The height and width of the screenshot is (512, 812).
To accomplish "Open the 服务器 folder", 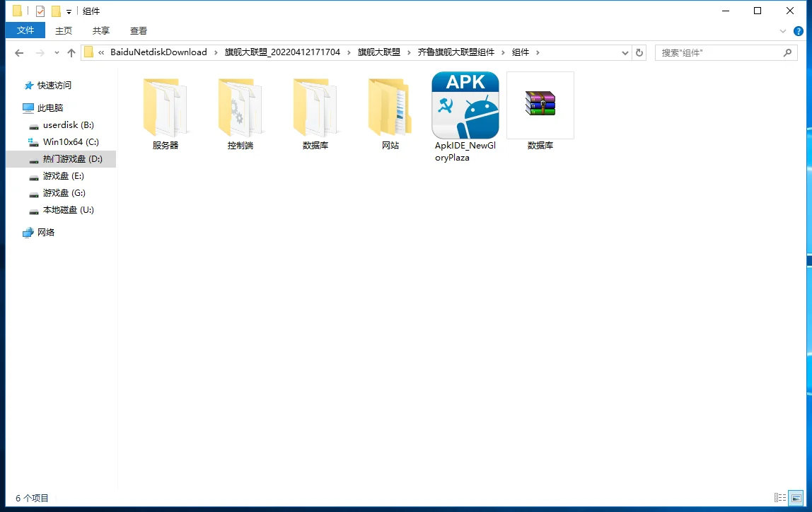I will [166, 108].
